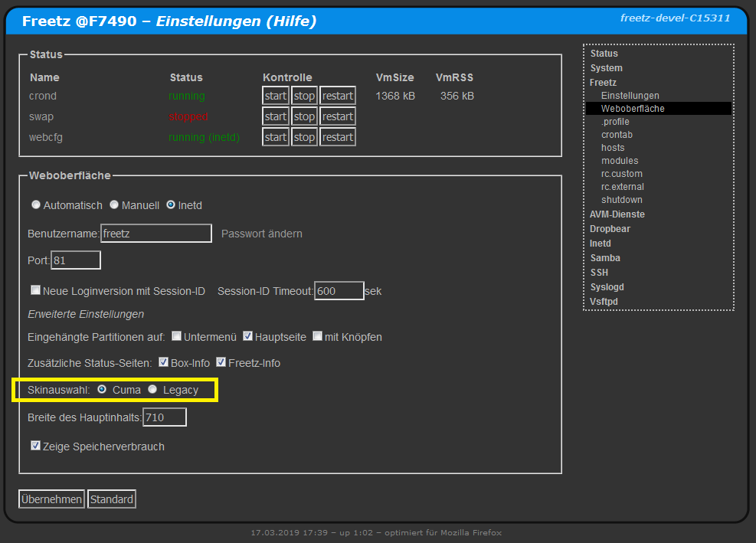Reset settings with the Standard button
756x543 pixels.
112,499
